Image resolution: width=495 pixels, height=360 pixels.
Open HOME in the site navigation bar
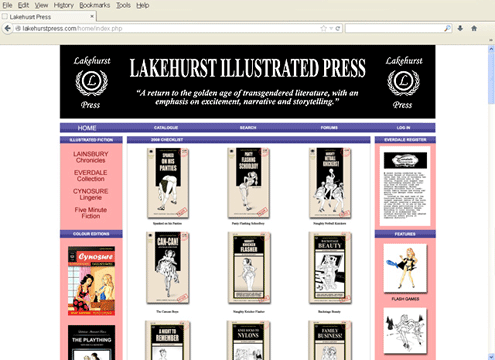pos(87,128)
